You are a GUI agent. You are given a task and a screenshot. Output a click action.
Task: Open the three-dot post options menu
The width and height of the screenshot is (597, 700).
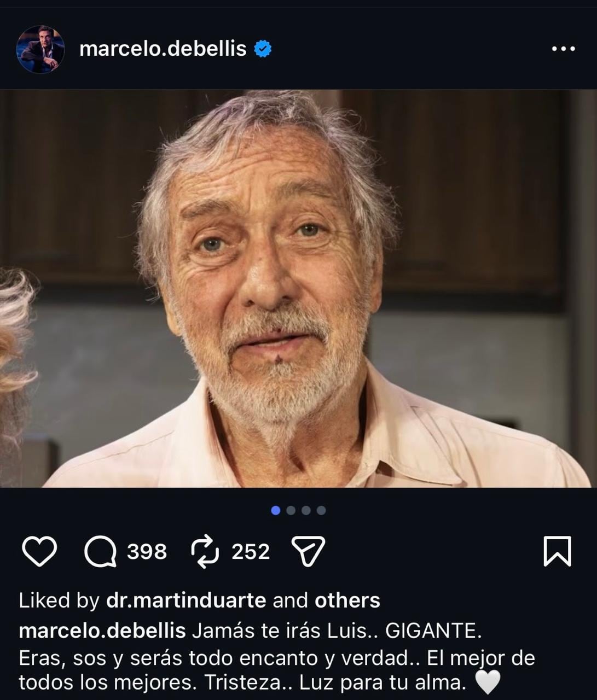coord(563,49)
